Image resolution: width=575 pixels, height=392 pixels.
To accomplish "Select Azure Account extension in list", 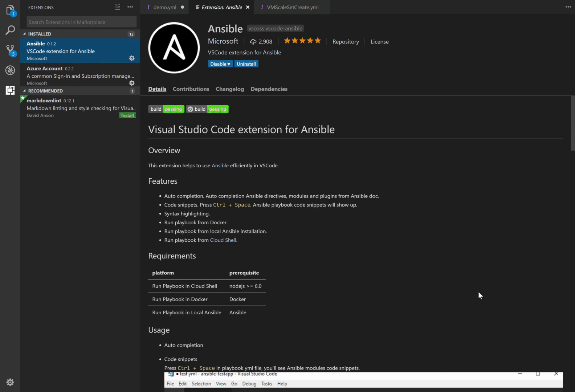I will pos(80,75).
